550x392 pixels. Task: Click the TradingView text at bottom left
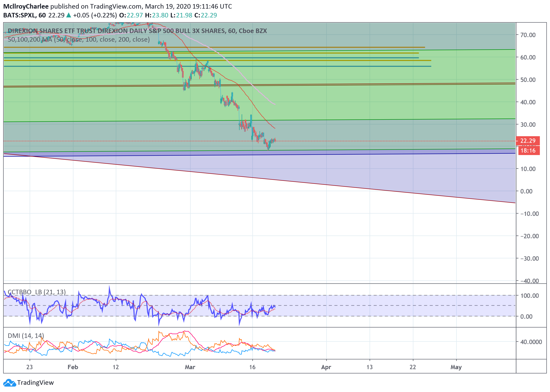[36, 383]
